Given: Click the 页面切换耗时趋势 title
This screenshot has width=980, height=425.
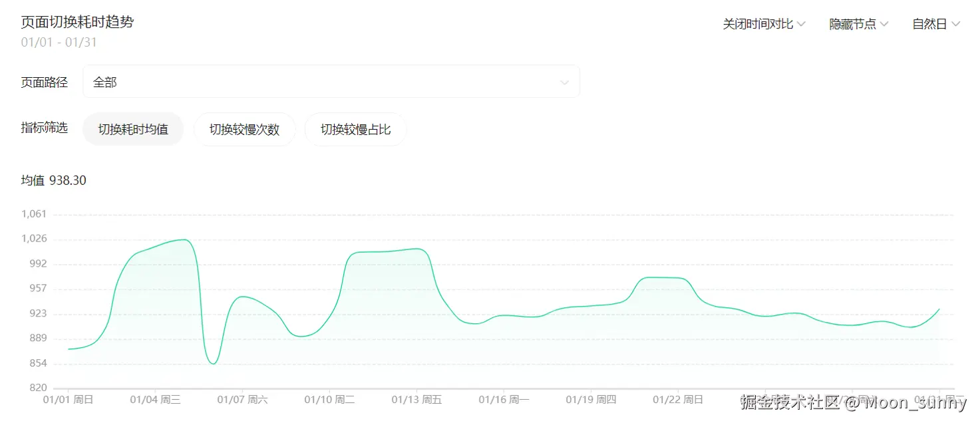Looking at the screenshot, I should [77, 21].
